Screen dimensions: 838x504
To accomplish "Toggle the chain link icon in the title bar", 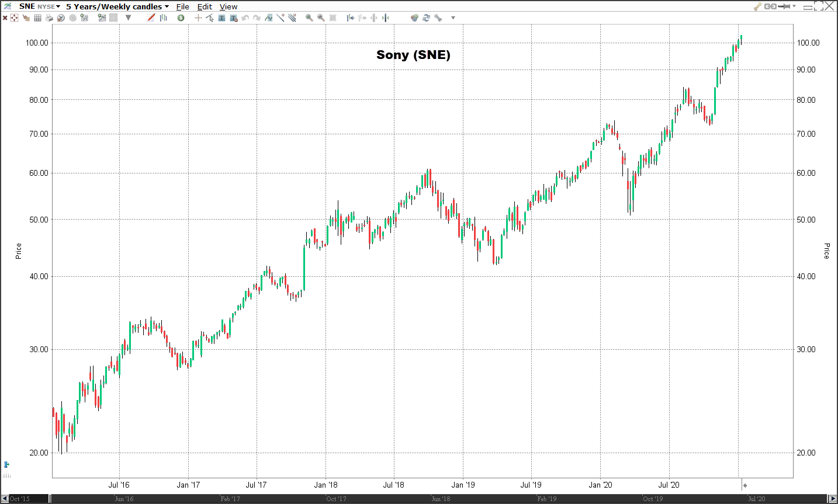I will tap(770, 6).
